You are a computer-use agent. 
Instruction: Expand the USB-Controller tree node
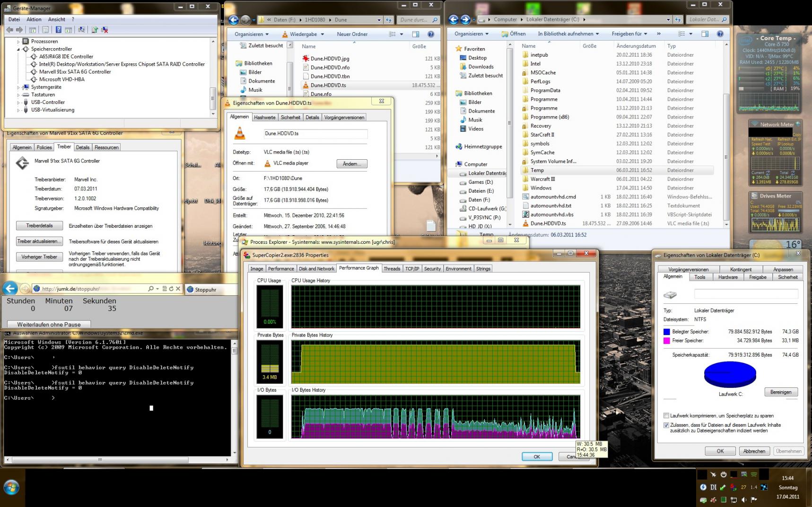pos(19,102)
